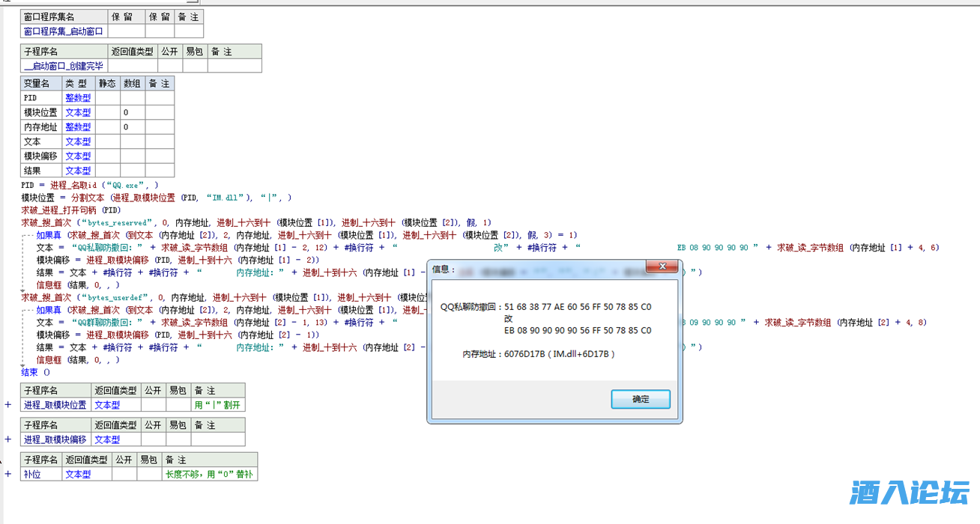Image resolution: width=980 pixels, height=524 pixels.
Task: Select the 模块位置 variable name cell
Action: (x=41, y=112)
